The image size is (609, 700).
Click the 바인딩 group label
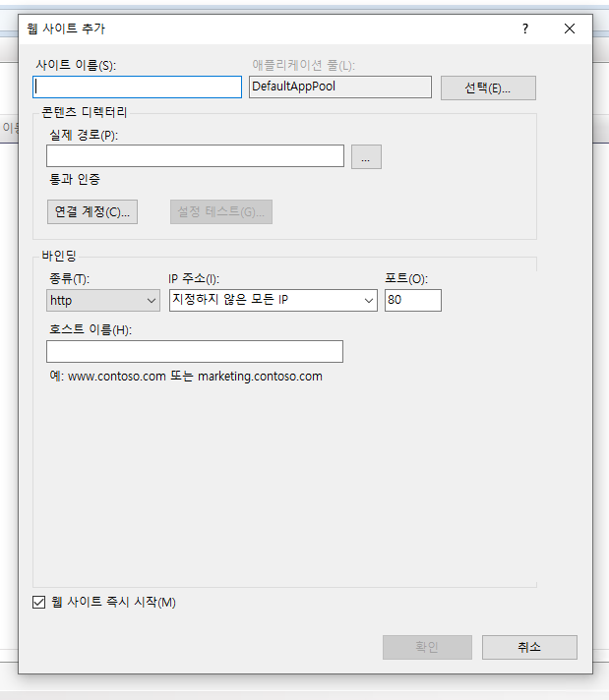tap(59, 256)
